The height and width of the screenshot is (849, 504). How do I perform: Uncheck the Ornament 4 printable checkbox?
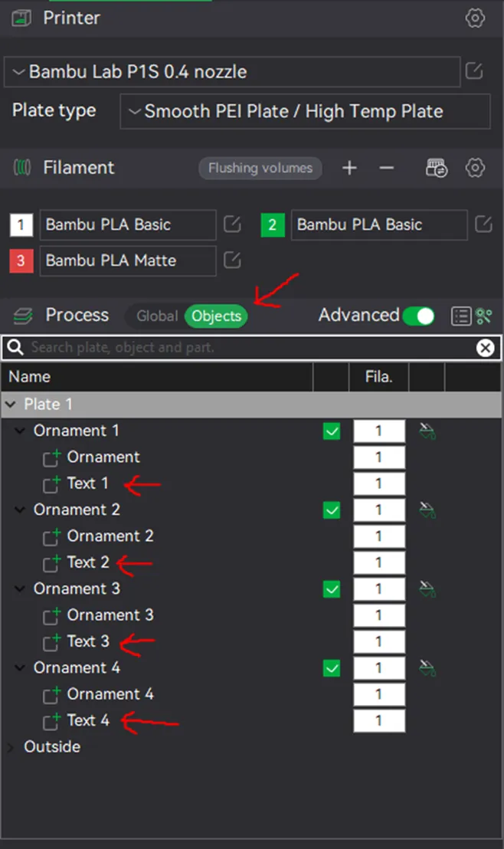tap(332, 668)
